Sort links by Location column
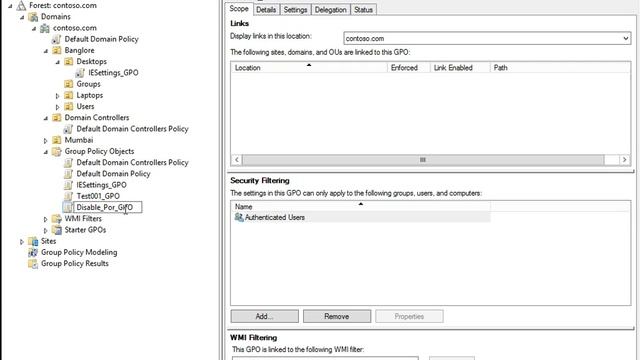The image size is (640, 360). (309, 68)
